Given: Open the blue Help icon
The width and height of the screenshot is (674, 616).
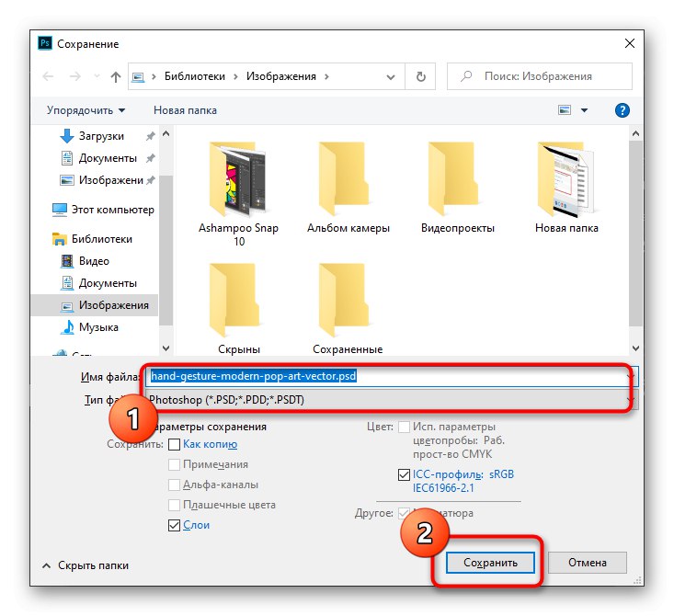Looking at the screenshot, I should [x=622, y=110].
